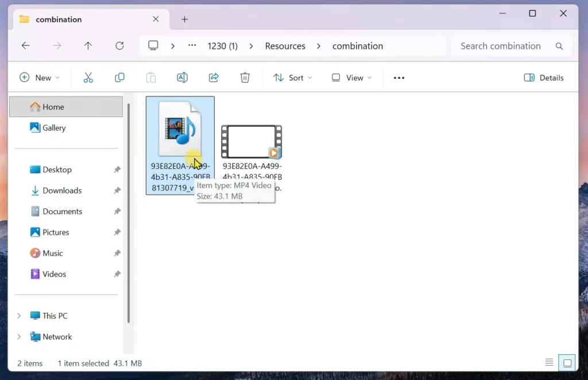588x380 pixels.
Task: Expand the New item dropdown
Action: pos(40,77)
